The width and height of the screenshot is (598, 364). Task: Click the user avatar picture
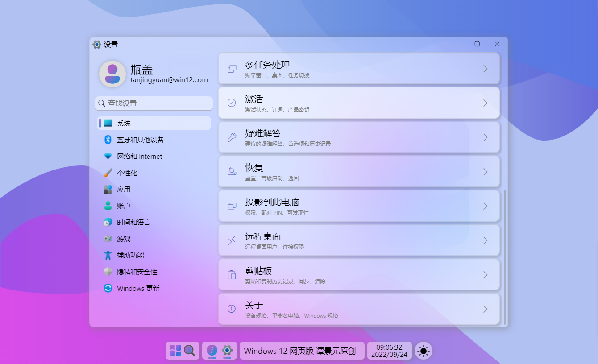[112, 74]
